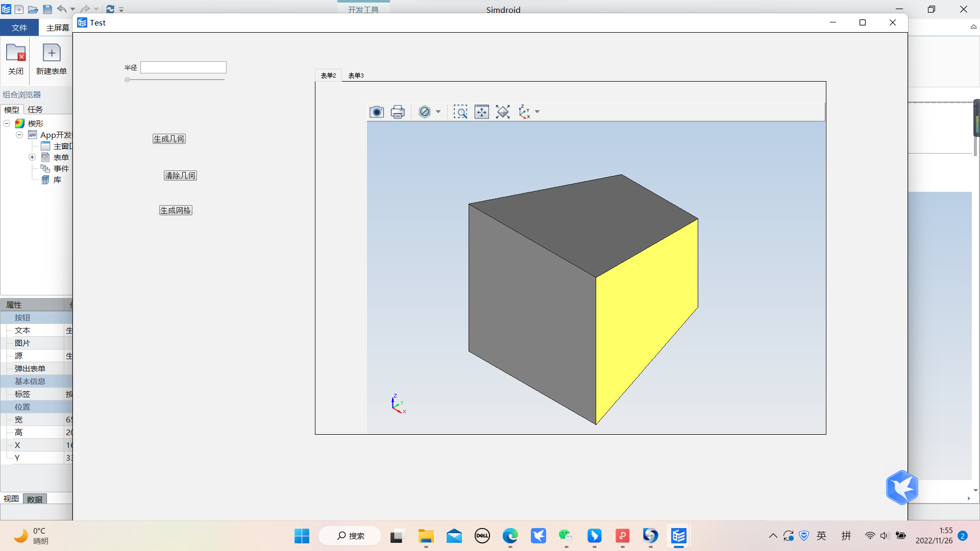
Task: Switch to the 任务 browser tab
Action: [x=35, y=109]
